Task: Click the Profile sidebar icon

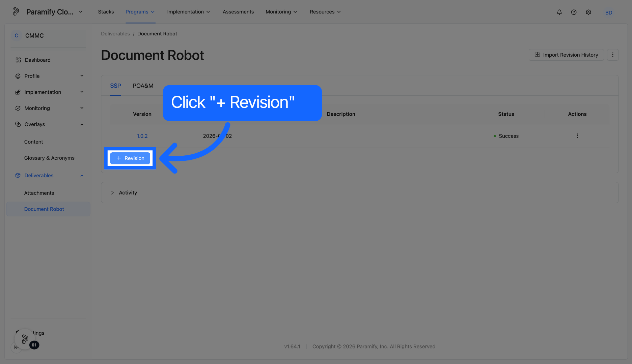Action: (x=18, y=76)
